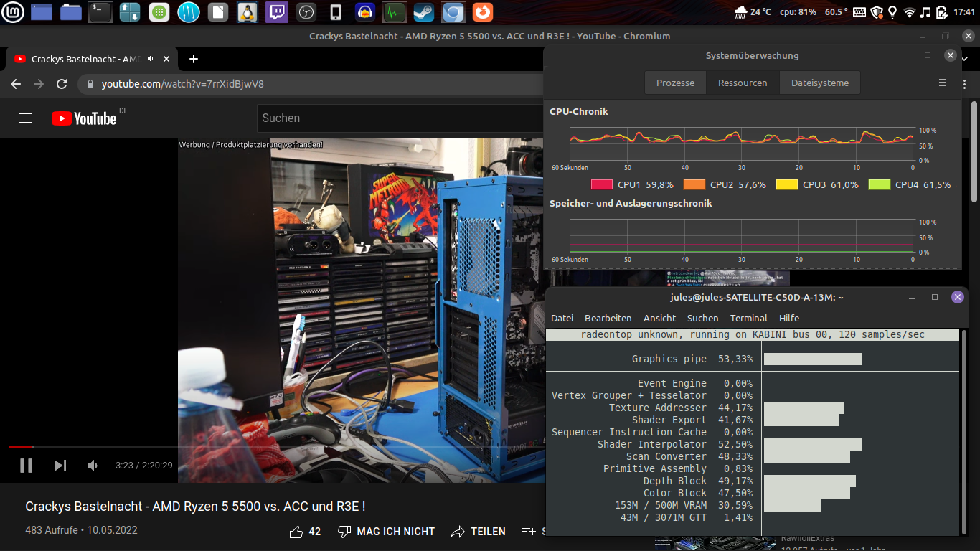The width and height of the screenshot is (980, 551).
Task: Click MAG ICH NICHT dislike button
Action: pos(386,532)
